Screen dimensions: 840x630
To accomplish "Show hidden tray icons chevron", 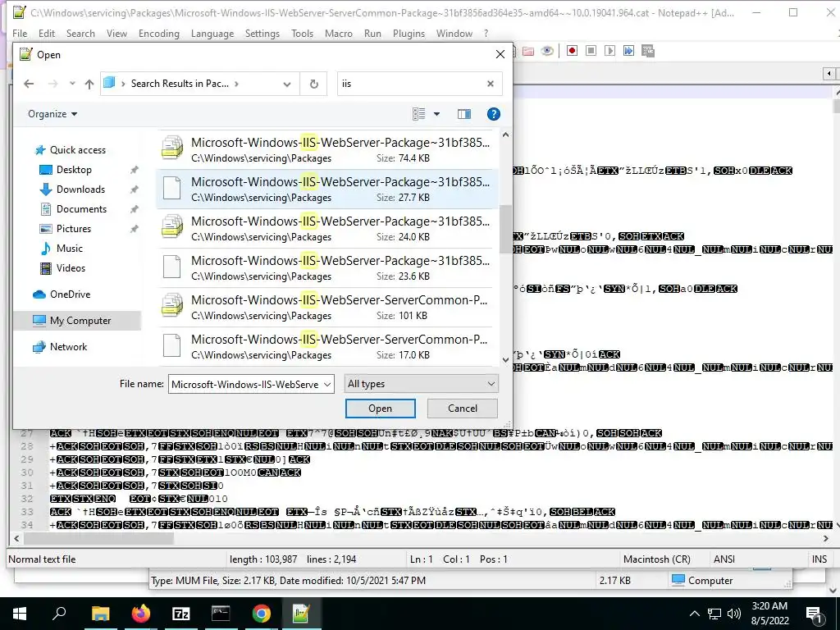I will [694, 614].
